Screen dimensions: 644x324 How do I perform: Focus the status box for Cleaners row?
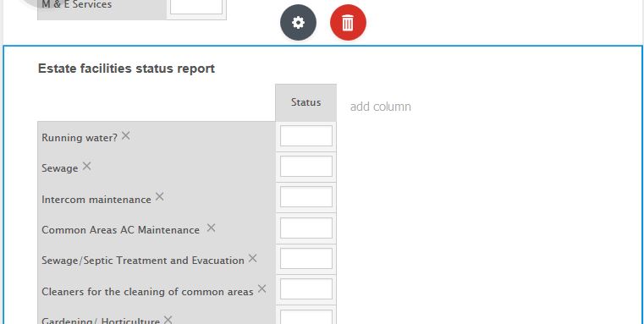pos(306,289)
